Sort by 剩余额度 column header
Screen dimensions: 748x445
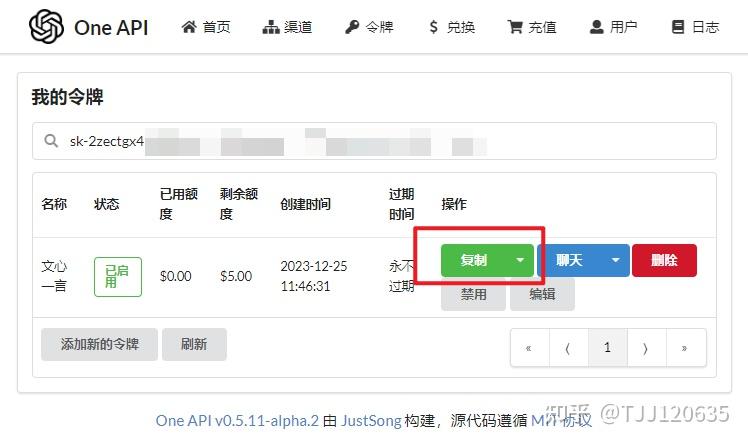239,204
